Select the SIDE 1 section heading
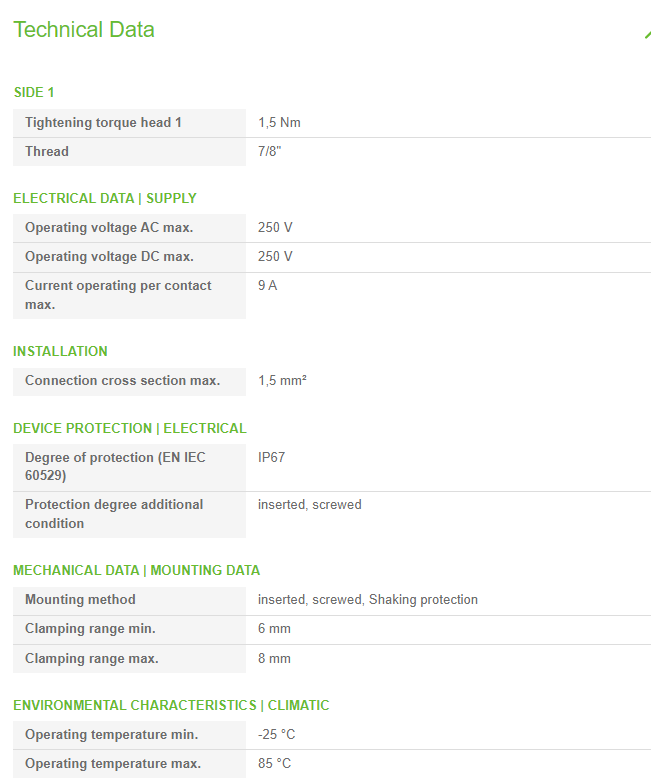Screen dimensions: 651x780 (34, 93)
